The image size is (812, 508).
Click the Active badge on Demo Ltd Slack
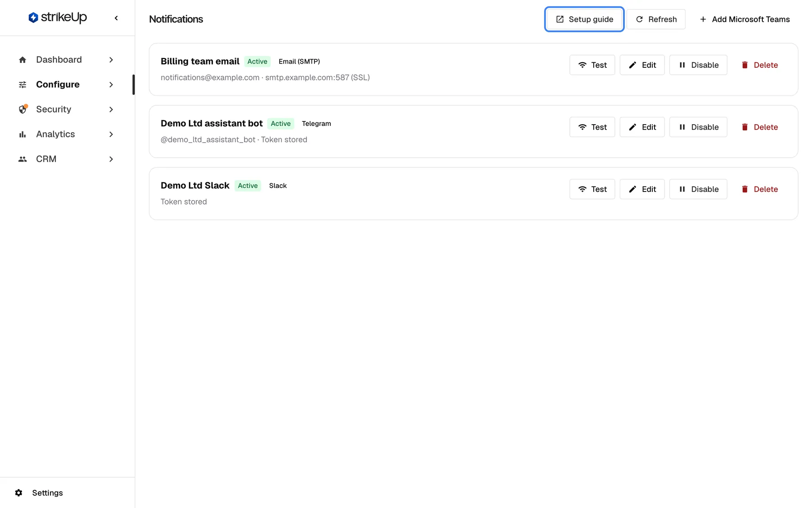pos(248,186)
